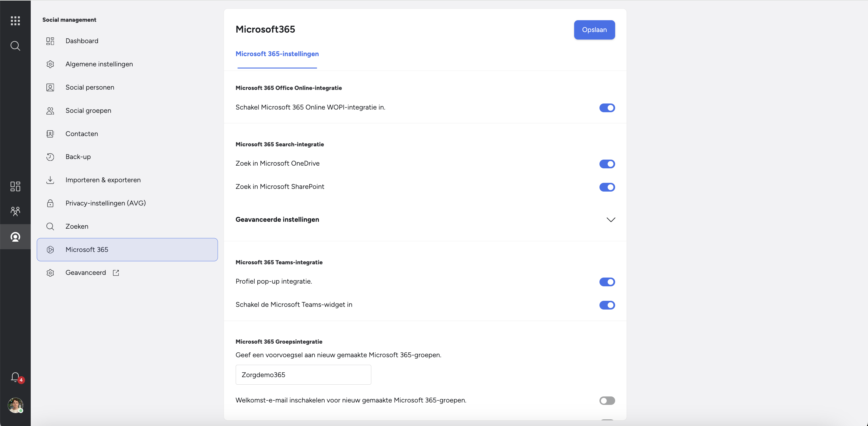
Task: Click the Algemene instellingen gear icon
Action: pyautogui.click(x=50, y=64)
